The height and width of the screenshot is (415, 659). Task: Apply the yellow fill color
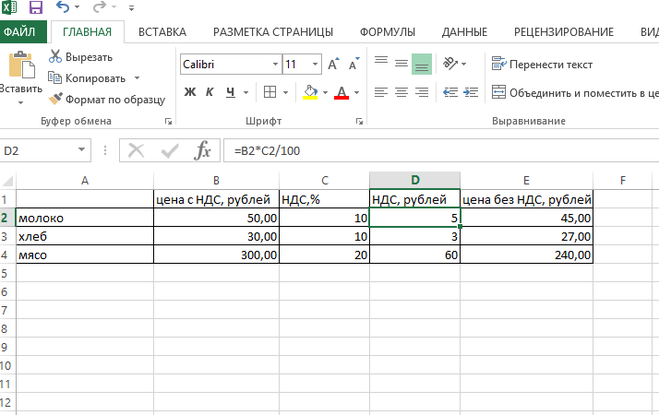click(310, 93)
